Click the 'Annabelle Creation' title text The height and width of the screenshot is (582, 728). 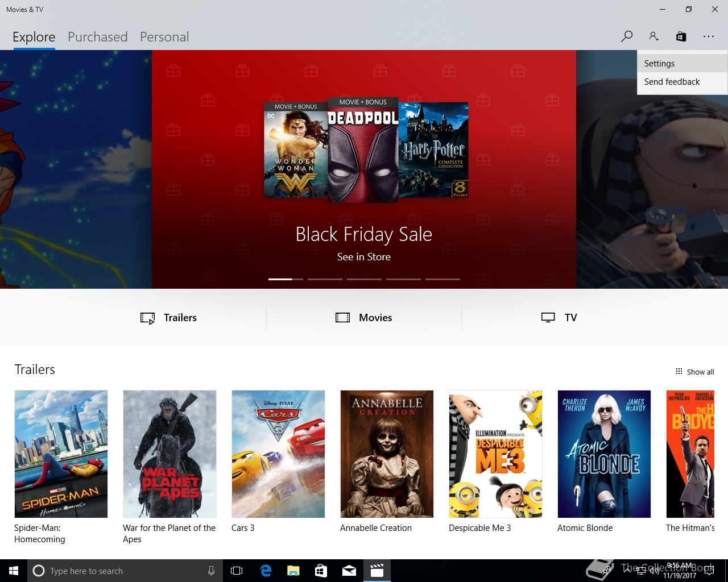[376, 528]
